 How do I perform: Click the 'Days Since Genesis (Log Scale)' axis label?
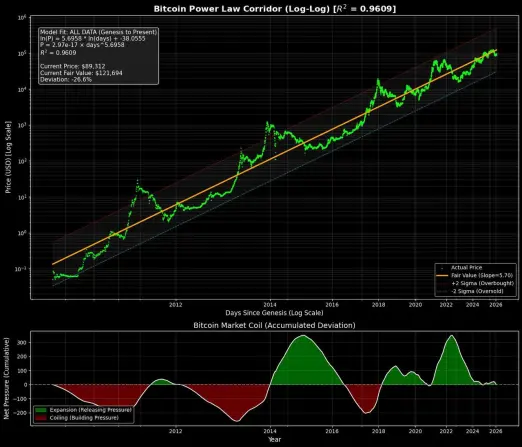coord(274,313)
